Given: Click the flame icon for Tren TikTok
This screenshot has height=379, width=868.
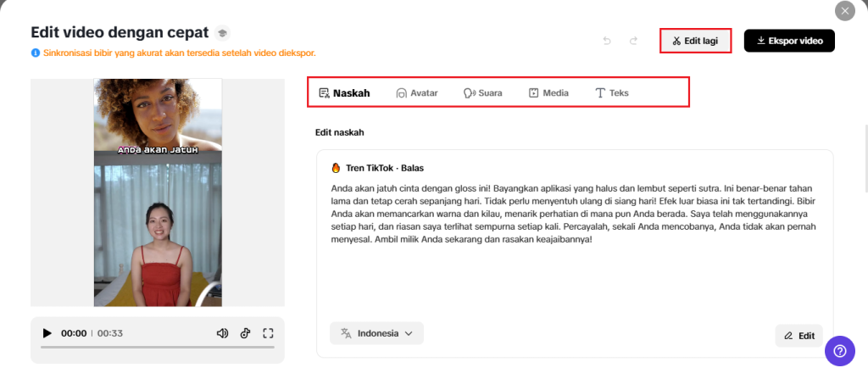Looking at the screenshot, I should tap(337, 168).
